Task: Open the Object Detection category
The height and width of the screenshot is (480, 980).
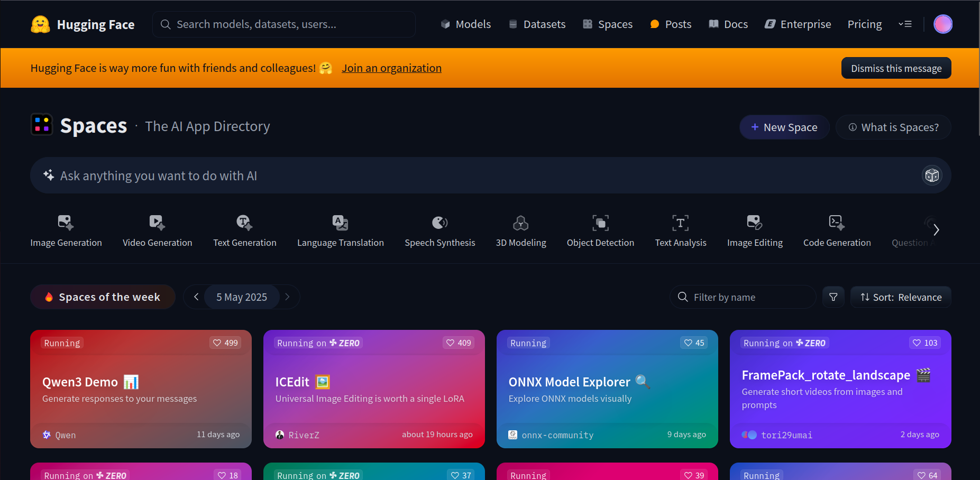Action: [600, 231]
